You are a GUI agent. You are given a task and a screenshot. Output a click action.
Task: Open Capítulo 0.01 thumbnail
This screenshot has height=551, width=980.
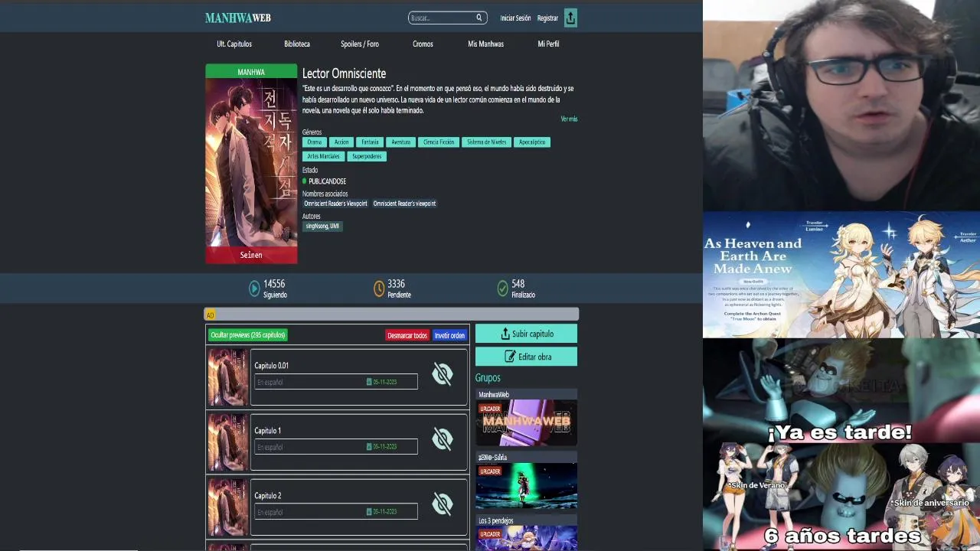coord(228,377)
